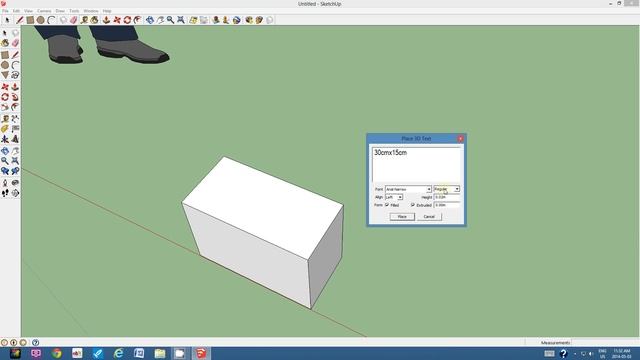Click Preview Model in Google Earth icon
The image size is (640, 360).
pyautogui.click(x=236, y=20)
